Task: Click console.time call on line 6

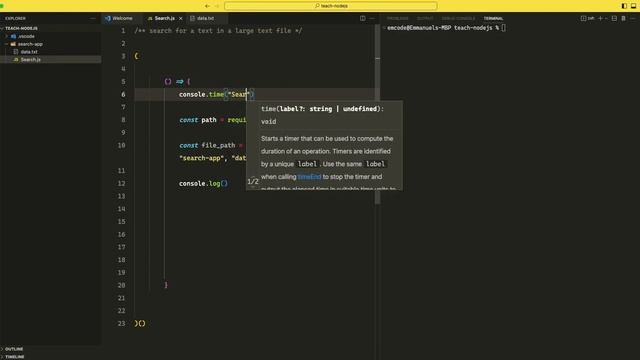Action: pos(216,94)
